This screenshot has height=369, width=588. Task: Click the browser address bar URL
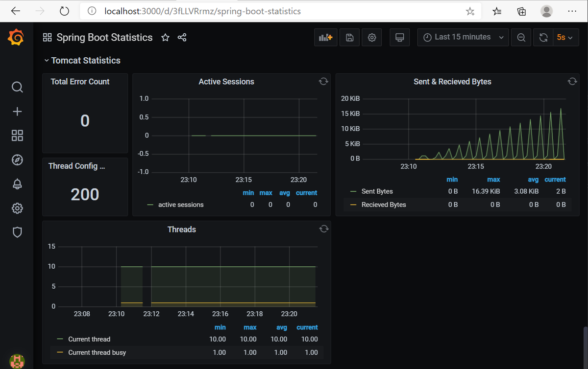click(x=202, y=11)
